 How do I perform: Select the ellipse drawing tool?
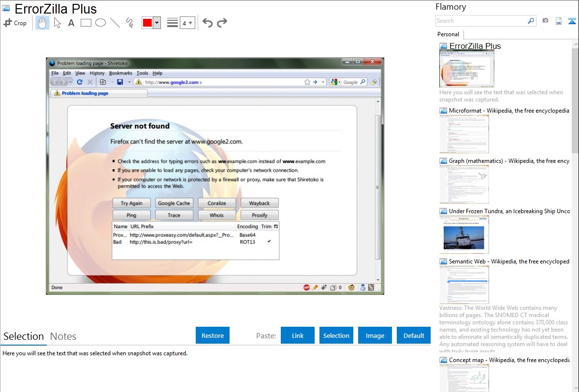[x=101, y=23]
